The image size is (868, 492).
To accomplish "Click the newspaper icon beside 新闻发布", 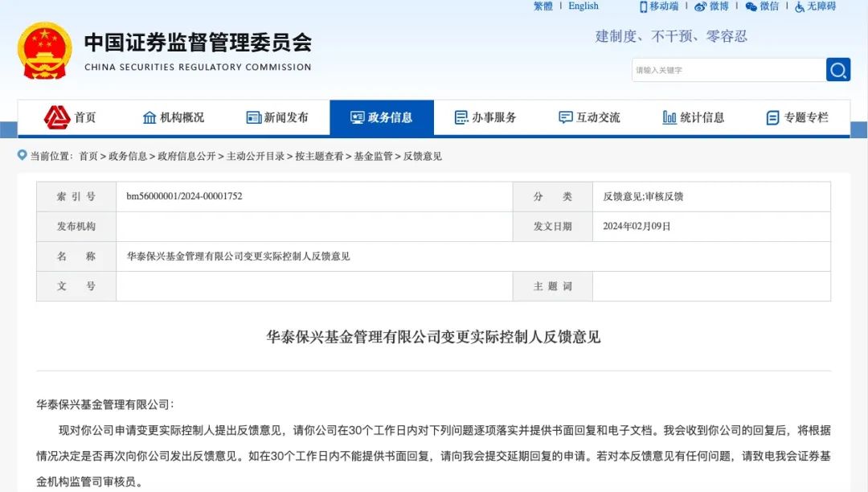I will coord(253,117).
